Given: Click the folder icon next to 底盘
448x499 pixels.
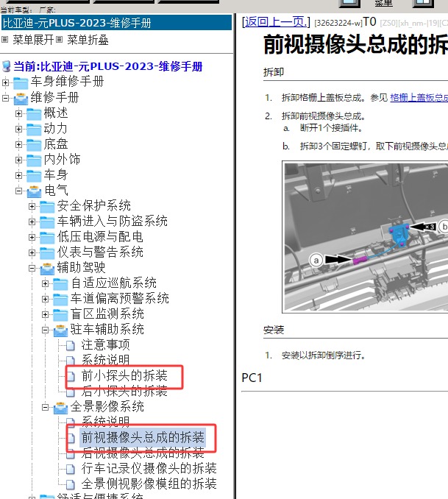Looking at the screenshot, I should click(34, 145).
